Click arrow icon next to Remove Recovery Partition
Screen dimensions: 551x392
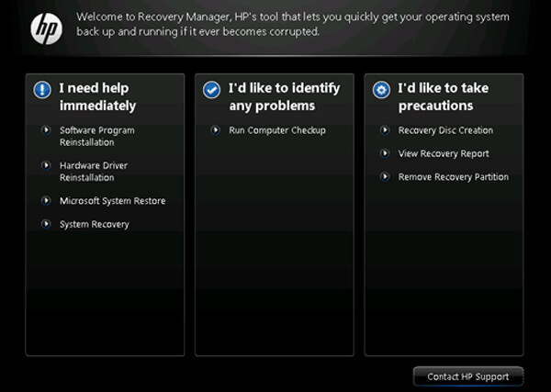pos(385,176)
